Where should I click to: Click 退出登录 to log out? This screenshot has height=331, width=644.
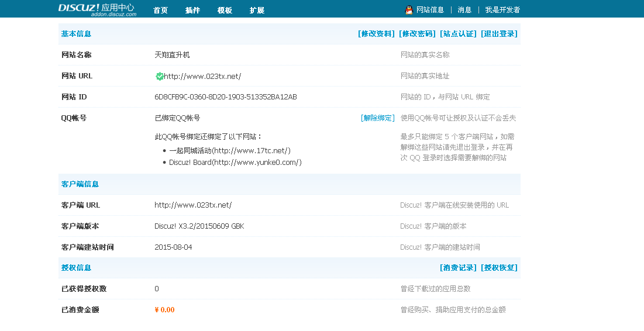[x=499, y=34]
